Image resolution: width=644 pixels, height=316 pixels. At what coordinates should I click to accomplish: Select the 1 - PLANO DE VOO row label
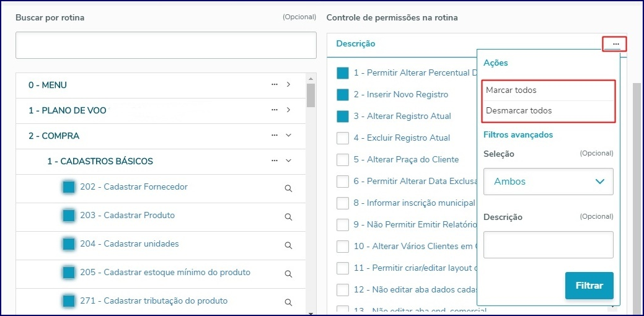coord(68,110)
